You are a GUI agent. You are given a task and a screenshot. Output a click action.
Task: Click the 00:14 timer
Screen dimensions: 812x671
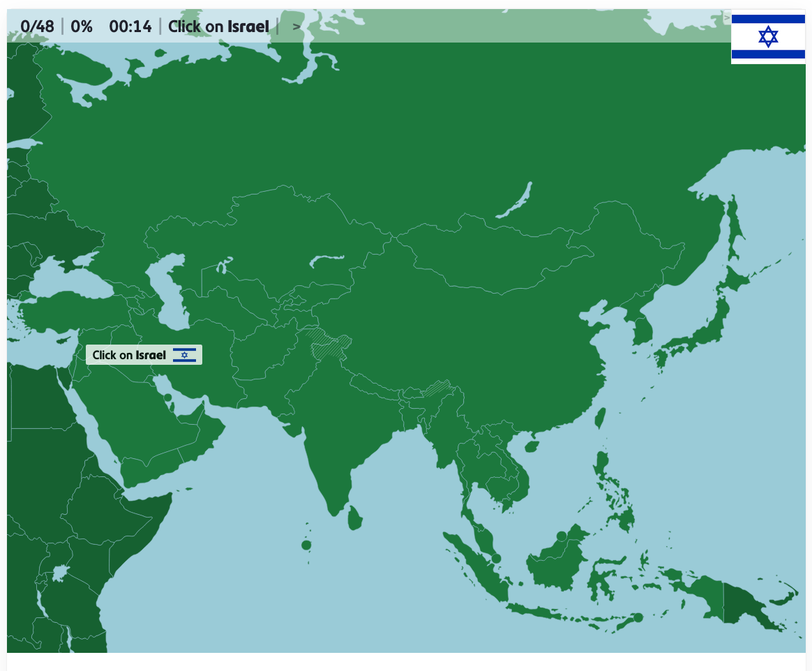tap(130, 27)
